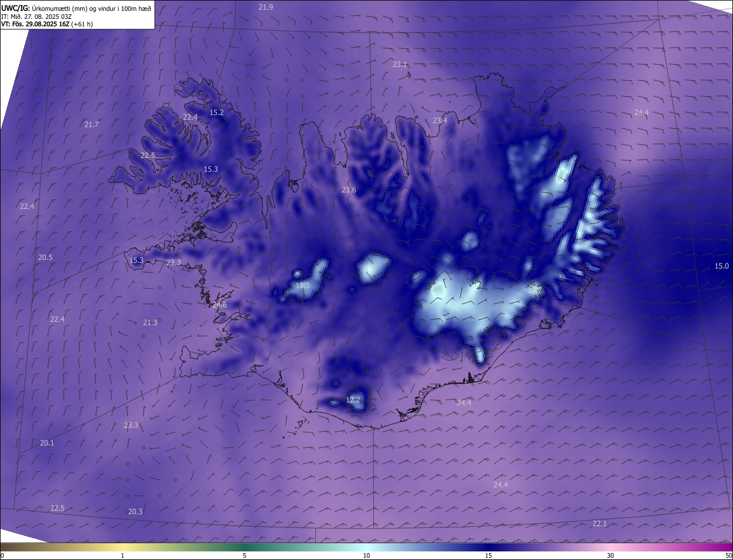Click the 15.0 value label
733x560 pixels.
tap(722, 266)
